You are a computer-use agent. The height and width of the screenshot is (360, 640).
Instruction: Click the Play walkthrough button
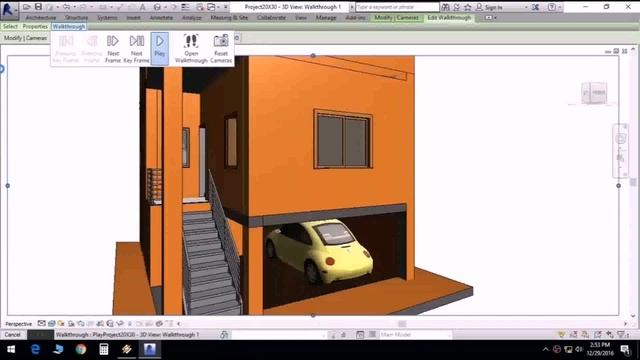click(160, 48)
